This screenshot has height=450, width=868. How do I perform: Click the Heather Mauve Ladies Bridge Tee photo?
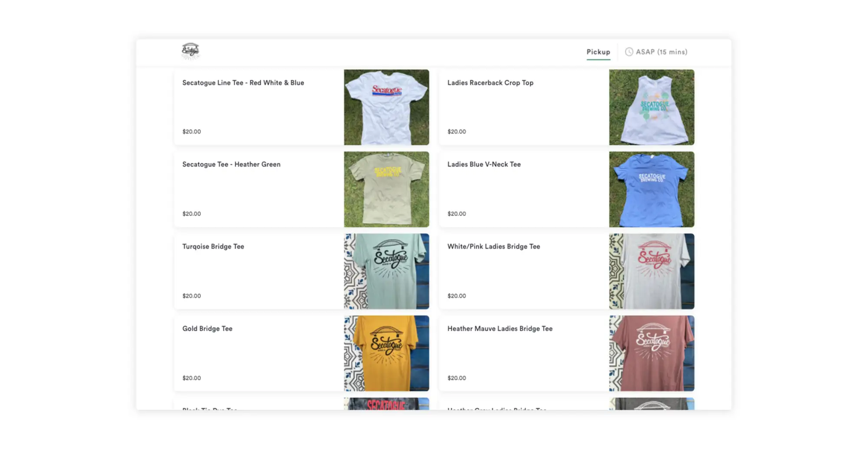pyautogui.click(x=651, y=353)
